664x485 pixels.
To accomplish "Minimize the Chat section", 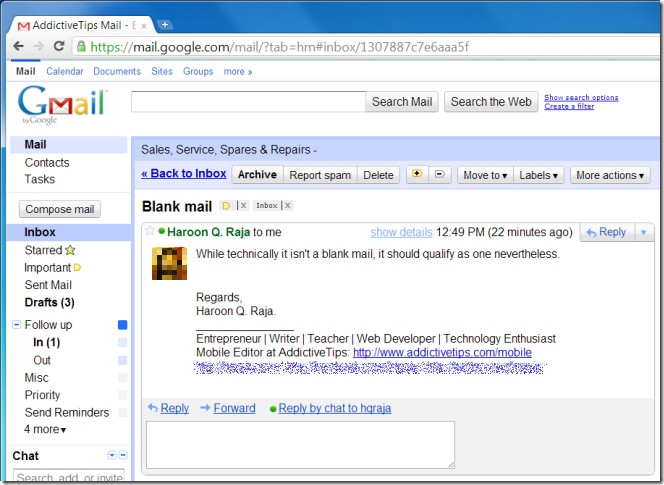I will coord(123,455).
